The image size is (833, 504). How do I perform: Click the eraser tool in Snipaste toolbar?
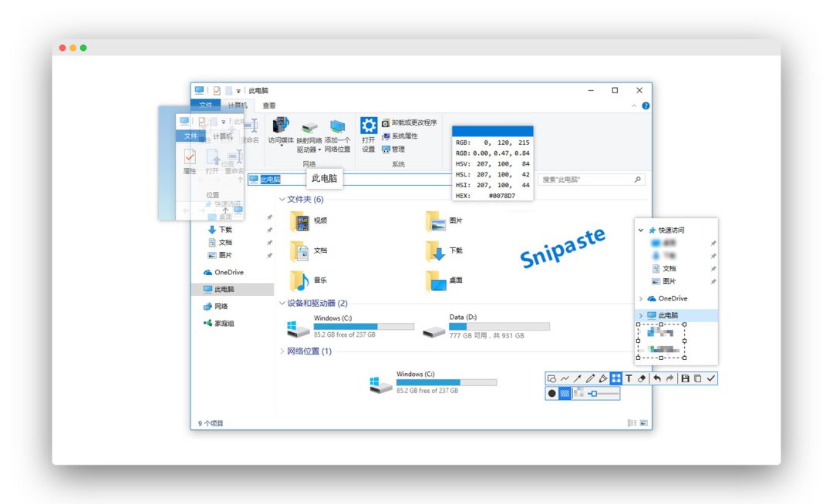tap(641, 378)
